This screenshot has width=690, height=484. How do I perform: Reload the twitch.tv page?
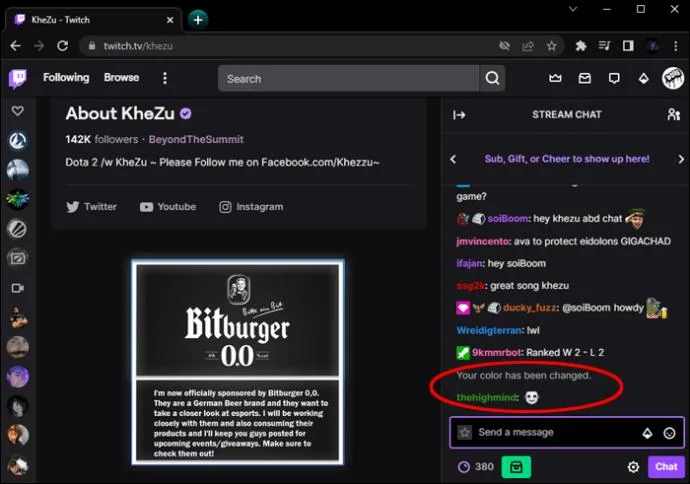[62, 46]
